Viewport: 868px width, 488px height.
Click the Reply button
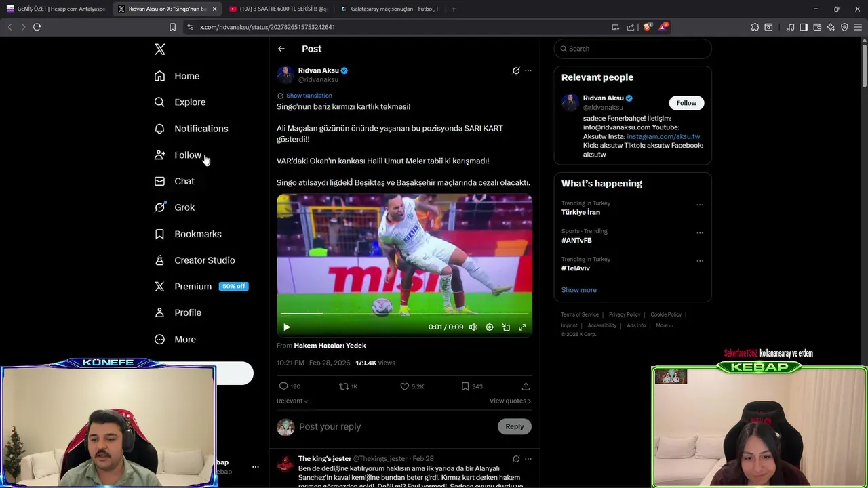[x=515, y=426]
